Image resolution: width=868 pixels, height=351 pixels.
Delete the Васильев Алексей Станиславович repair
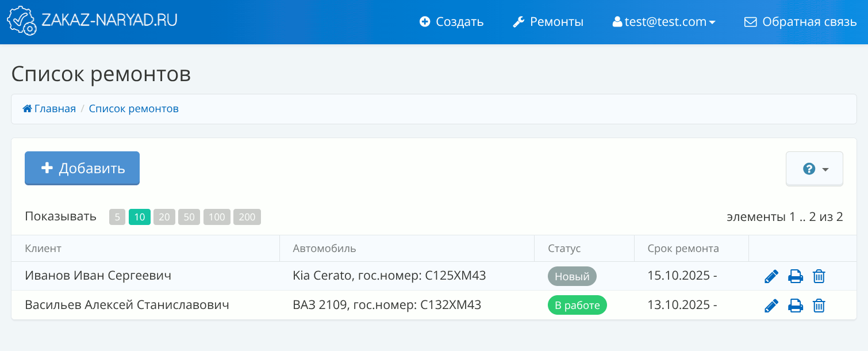819,306
